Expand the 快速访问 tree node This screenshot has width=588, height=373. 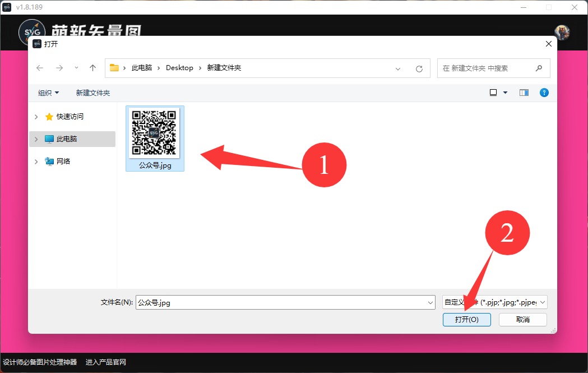point(36,117)
